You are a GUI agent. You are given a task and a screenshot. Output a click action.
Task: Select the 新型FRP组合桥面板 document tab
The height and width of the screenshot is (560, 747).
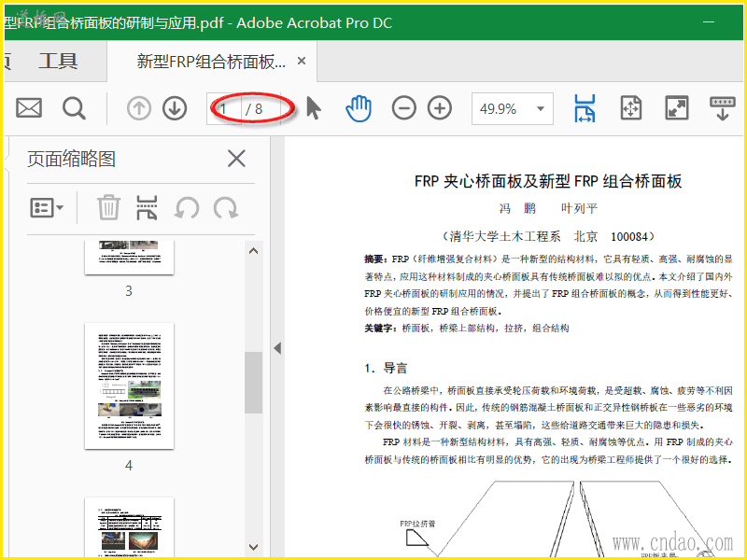[x=211, y=61]
